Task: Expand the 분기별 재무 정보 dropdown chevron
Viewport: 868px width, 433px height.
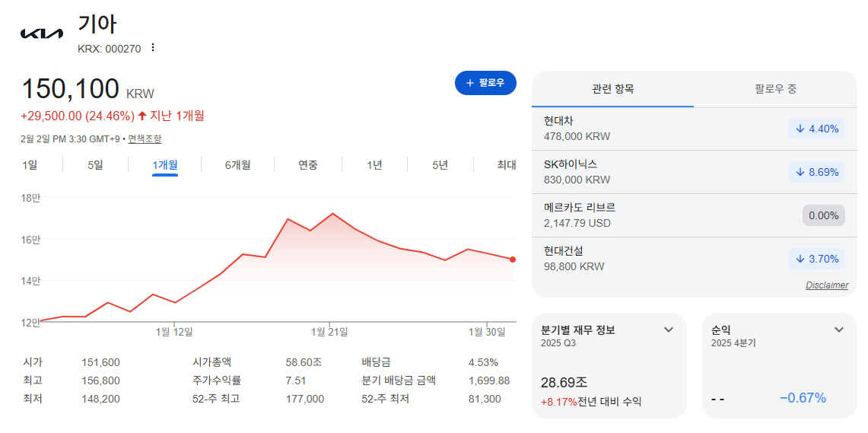Action: coord(668,330)
